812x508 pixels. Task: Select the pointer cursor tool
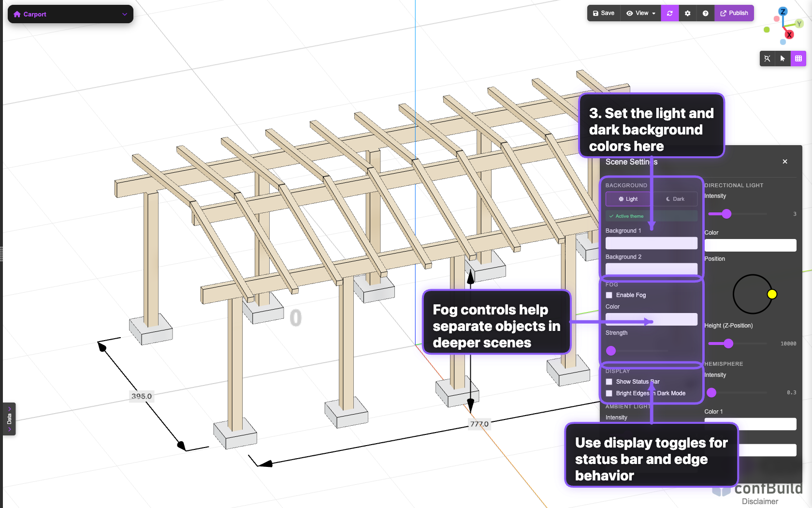[x=783, y=59]
